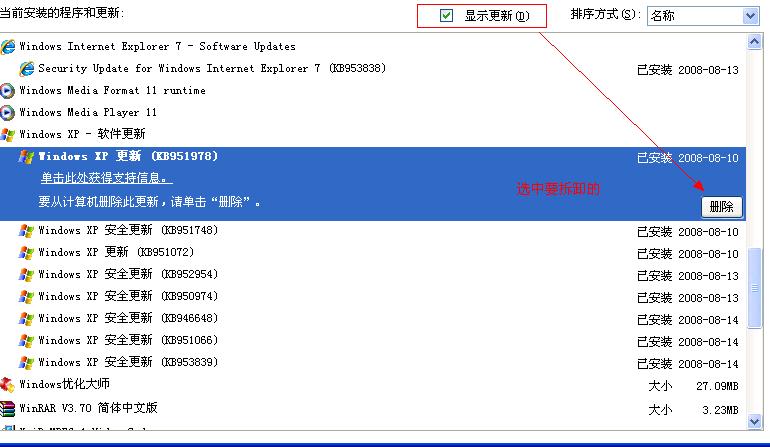This screenshot has width=770, height=447.
Task: Click the Windows优化大师 icon
Action: coord(7,385)
